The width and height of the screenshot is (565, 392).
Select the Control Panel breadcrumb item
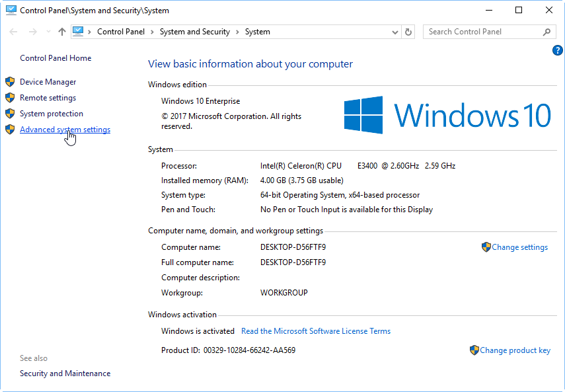pos(122,32)
